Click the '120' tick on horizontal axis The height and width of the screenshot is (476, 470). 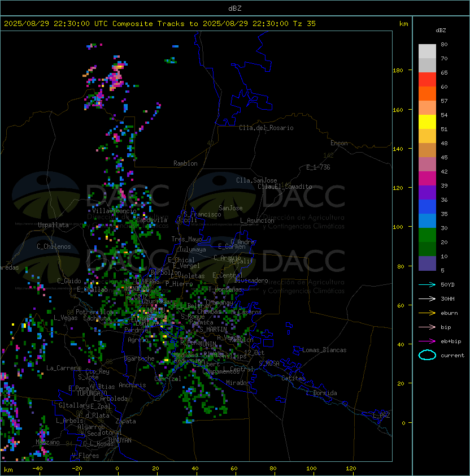click(351, 469)
